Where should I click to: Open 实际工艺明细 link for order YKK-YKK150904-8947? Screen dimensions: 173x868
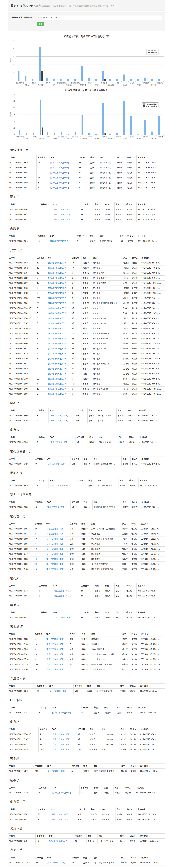coord(59,209)
